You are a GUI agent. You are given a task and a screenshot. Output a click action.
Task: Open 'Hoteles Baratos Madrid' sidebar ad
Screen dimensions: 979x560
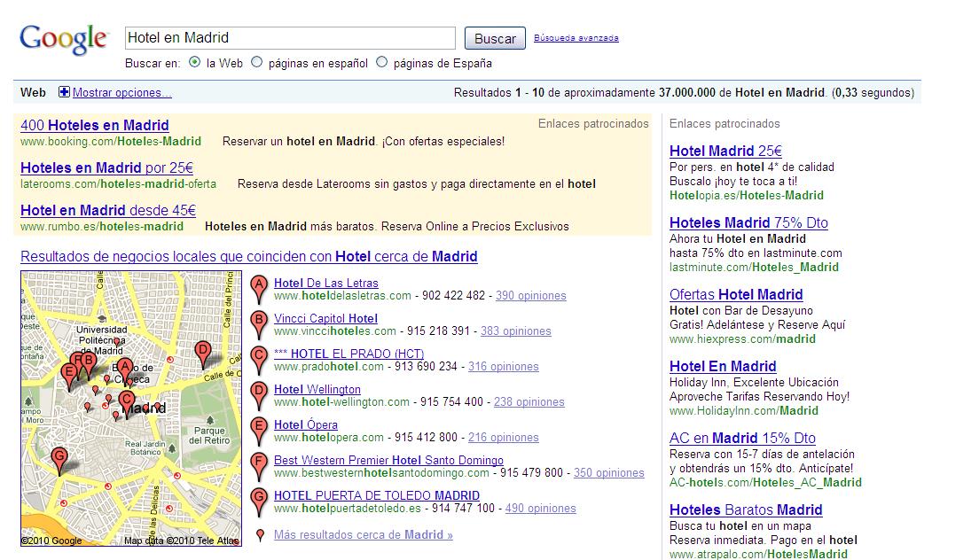pyautogui.click(x=746, y=509)
